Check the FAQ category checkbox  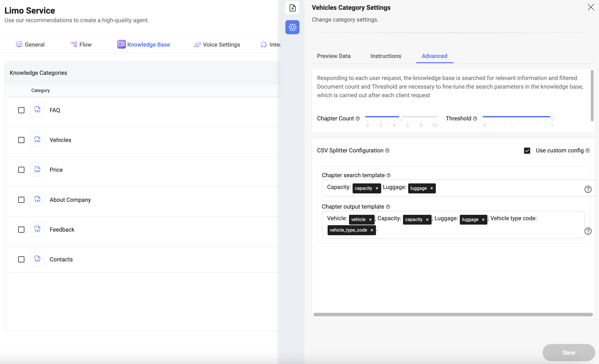[x=21, y=110]
